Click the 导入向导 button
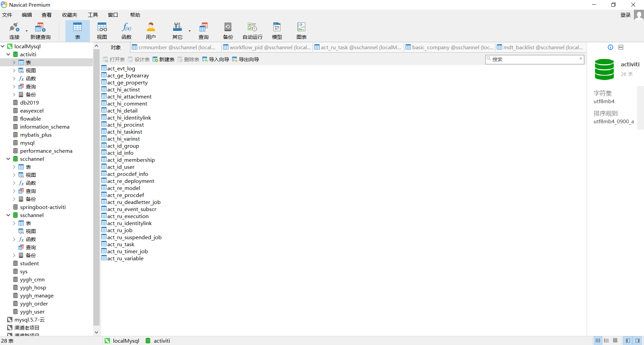The image size is (644, 345). (x=216, y=59)
